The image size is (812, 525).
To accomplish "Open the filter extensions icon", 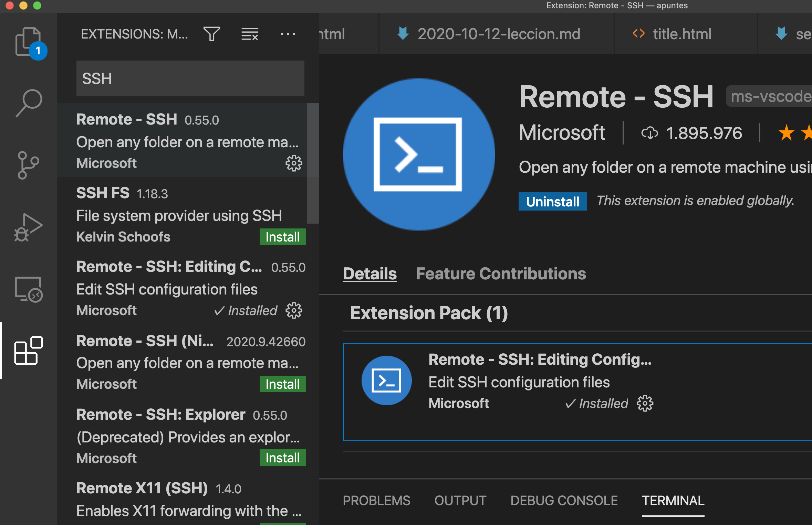I will tap(212, 34).
